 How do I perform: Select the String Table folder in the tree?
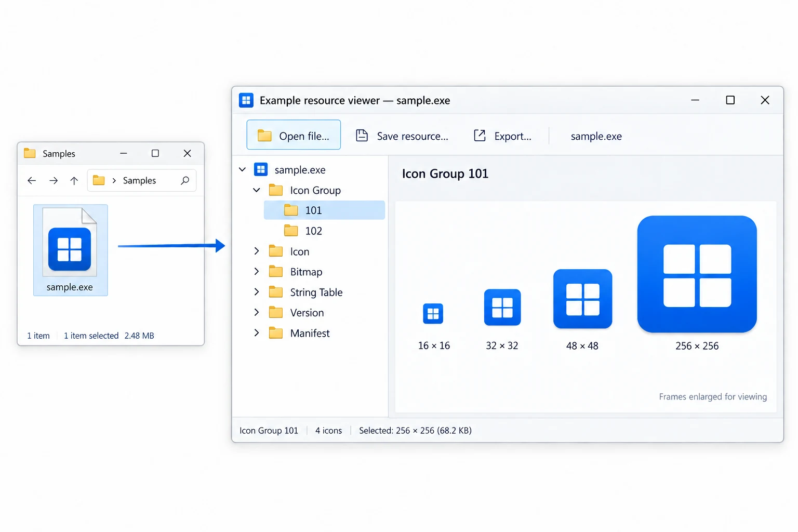coord(305,292)
